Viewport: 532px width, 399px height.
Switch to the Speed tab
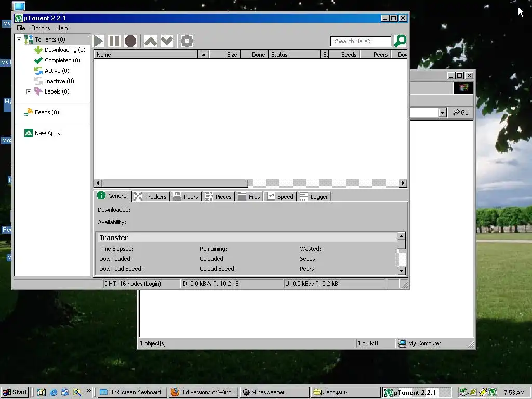pos(280,197)
